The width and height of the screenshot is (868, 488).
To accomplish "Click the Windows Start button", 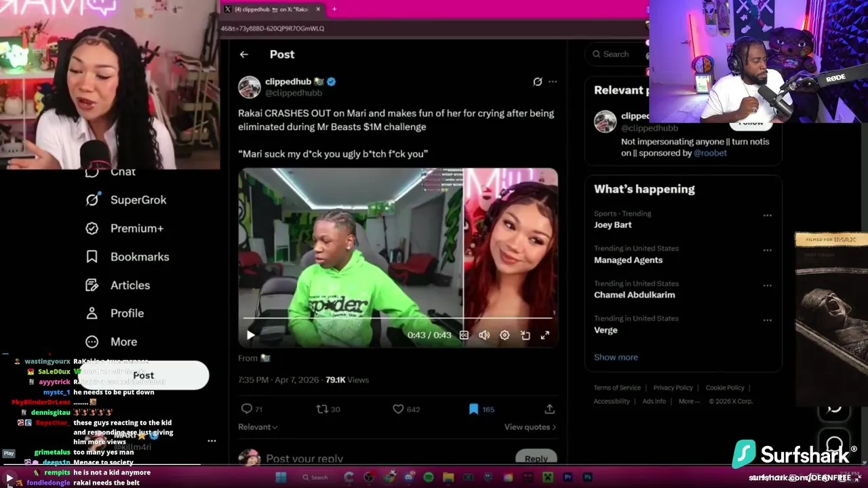I will (281, 477).
